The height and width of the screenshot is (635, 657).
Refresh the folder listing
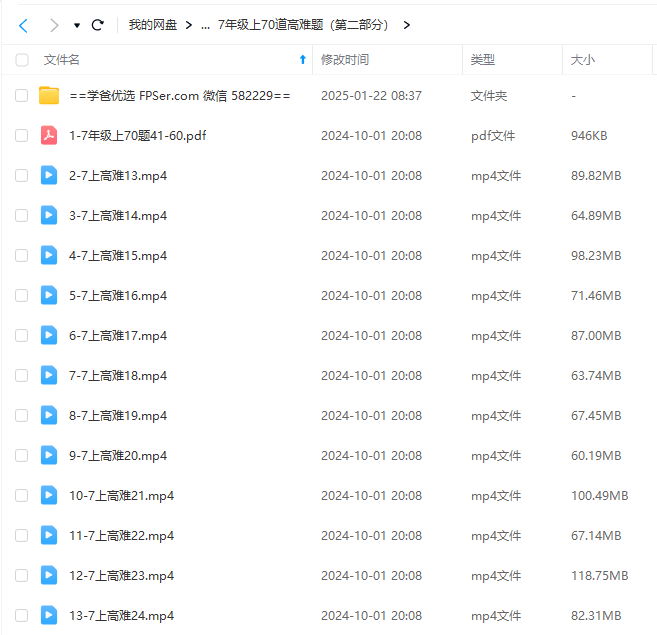click(x=98, y=25)
